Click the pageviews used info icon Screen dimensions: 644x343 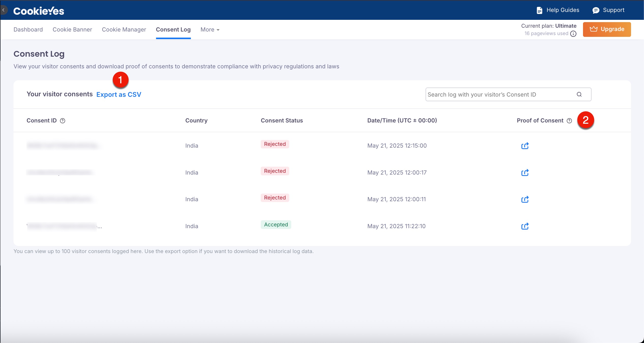coord(573,34)
